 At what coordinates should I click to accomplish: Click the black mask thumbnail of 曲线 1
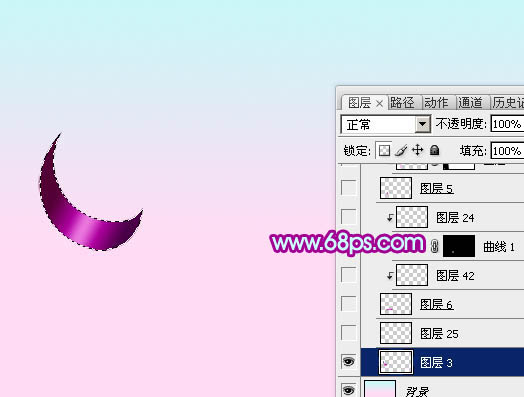pos(459,246)
